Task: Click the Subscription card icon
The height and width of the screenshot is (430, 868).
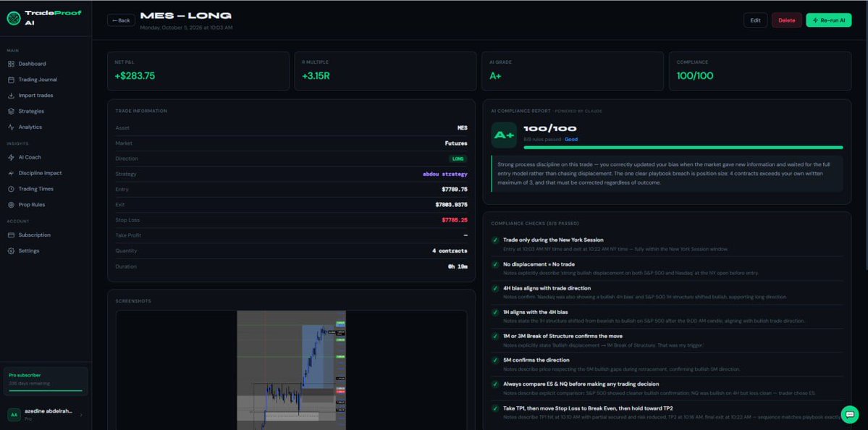Action: pos(11,235)
